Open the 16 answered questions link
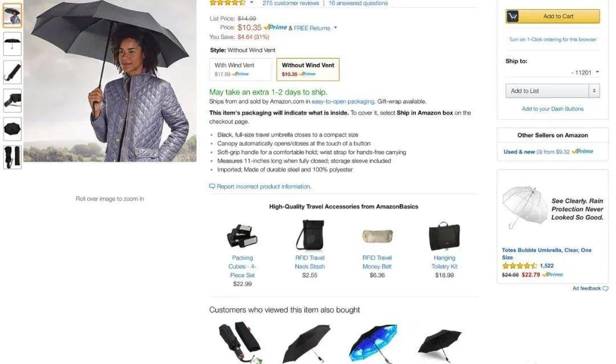Image resolution: width=616 pixels, height=364 pixels. 358,3
